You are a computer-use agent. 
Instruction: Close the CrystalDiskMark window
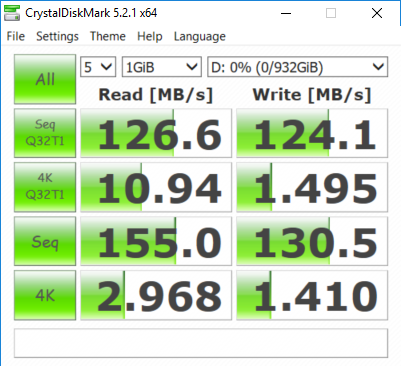377,13
